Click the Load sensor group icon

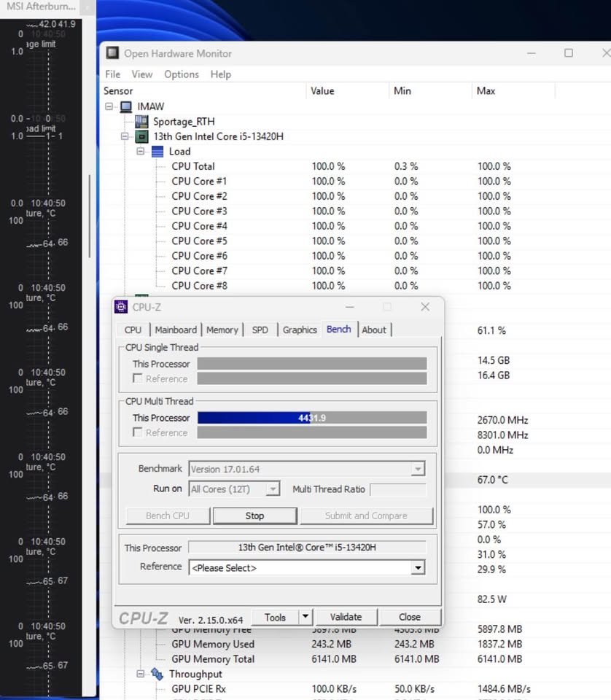157,151
